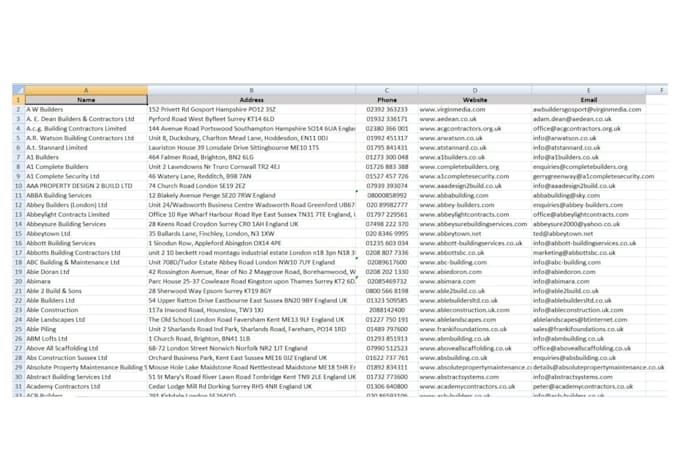Select cell A.c.g. Building Contractors Limited
The width and height of the screenshot is (680, 459).
pyautogui.click(x=86, y=128)
